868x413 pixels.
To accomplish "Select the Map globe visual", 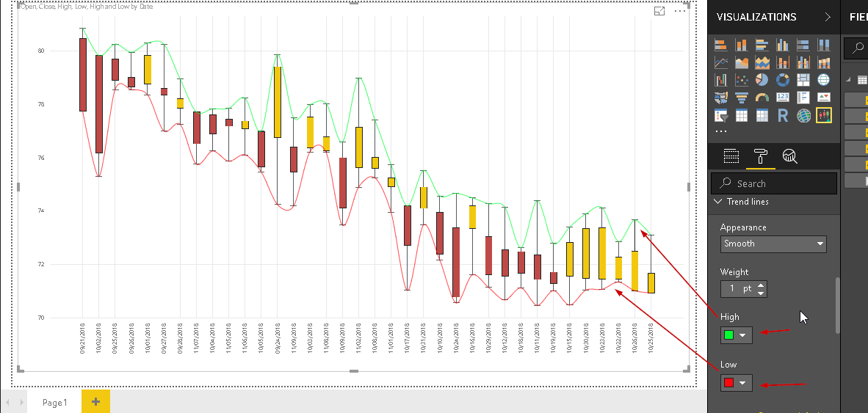I will (x=824, y=80).
